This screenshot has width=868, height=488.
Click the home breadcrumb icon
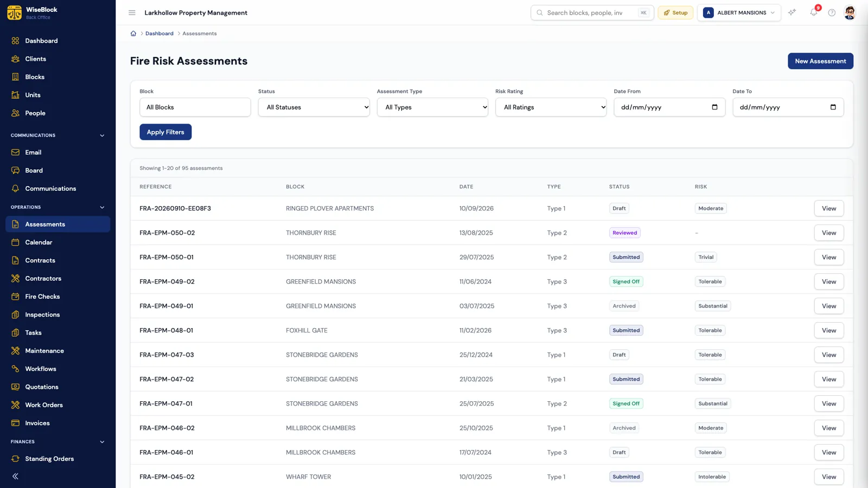[133, 34]
